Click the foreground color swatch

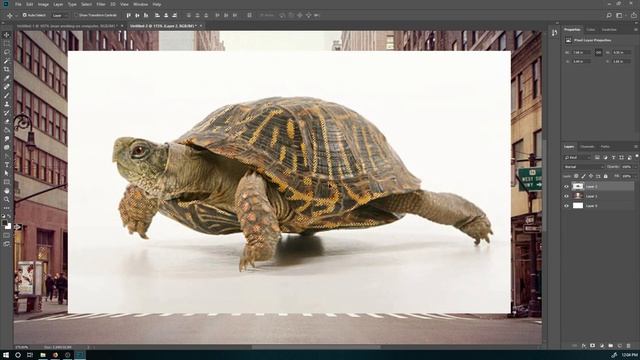pyautogui.click(x=4, y=223)
